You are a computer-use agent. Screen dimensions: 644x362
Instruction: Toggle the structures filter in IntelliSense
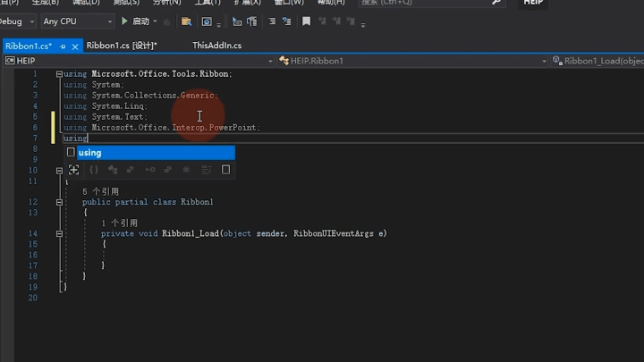pyautogui.click(x=131, y=170)
